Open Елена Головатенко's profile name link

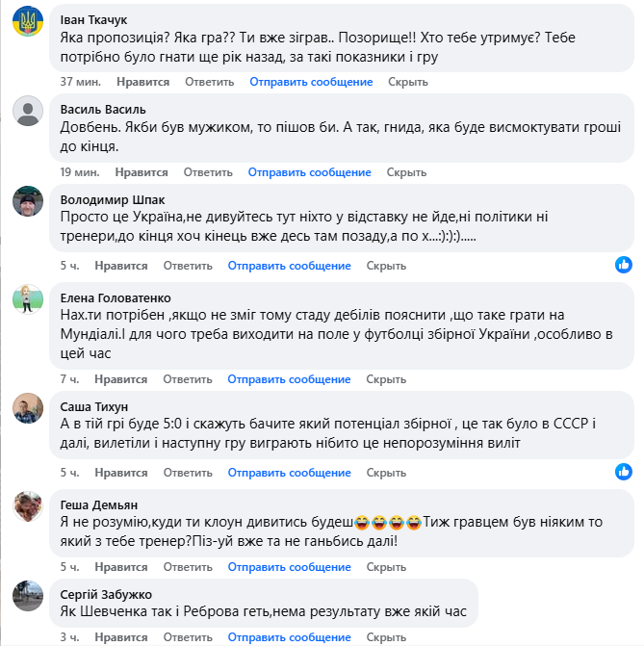(114, 298)
